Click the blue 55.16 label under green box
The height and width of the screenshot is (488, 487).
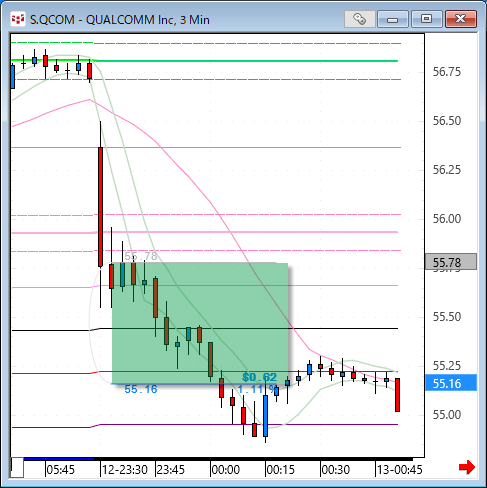click(141, 389)
